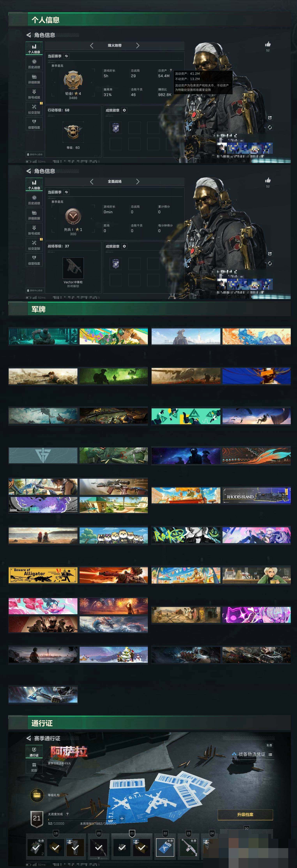
Task: Select the sea dragon waves dog tag
Action: [114, 624]
